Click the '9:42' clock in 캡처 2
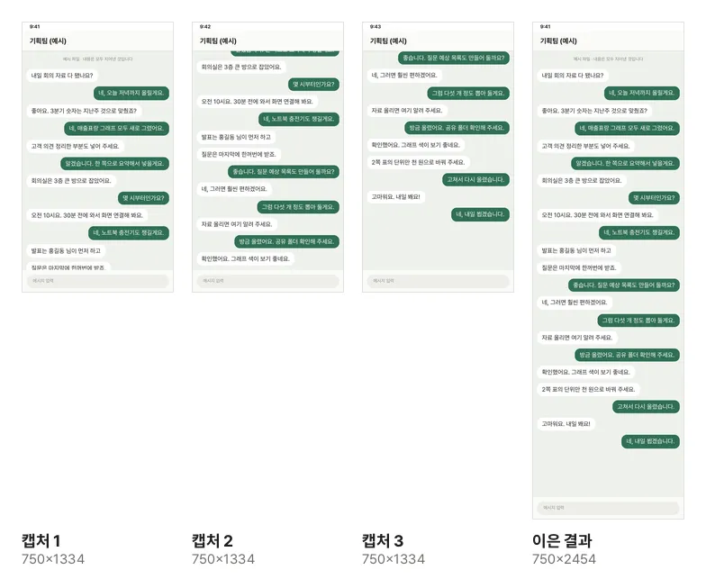706x588 pixels. coord(205,27)
